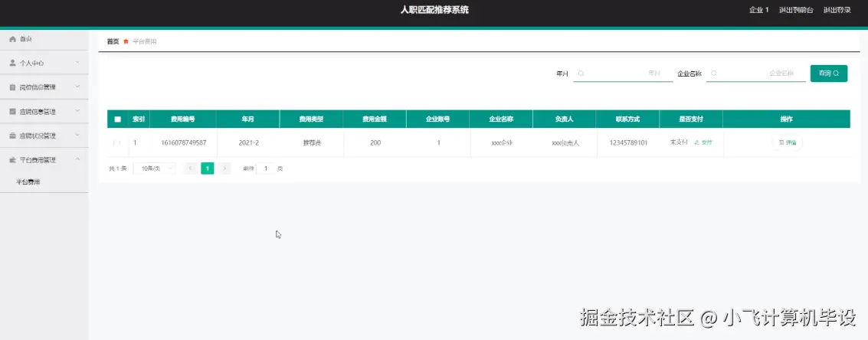Click the xxx负责人 cell
This screenshot has width=868, height=340.
[565, 143]
